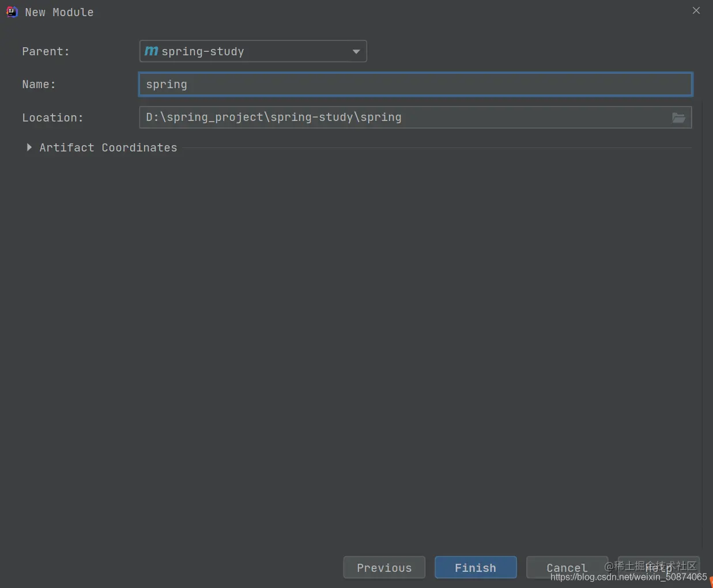The width and height of the screenshot is (713, 588).
Task: Click the Previous button
Action: click(x=384, y=568)
